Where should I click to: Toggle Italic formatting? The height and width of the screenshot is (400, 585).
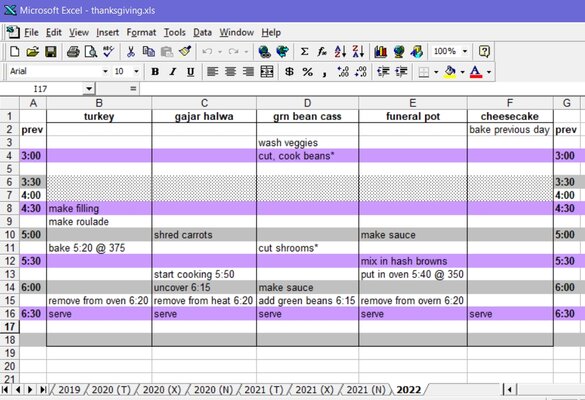click(173, 72)
